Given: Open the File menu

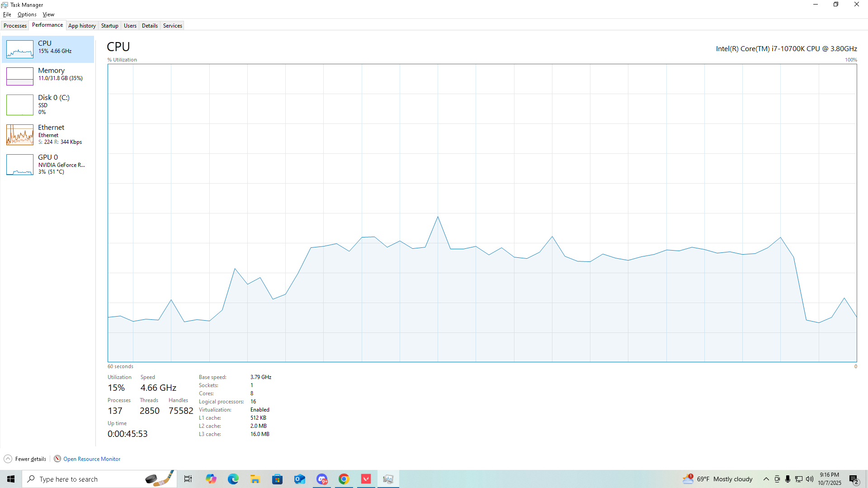Looking at the screenshot, I should pyautogui.click(x=7, y=14).
